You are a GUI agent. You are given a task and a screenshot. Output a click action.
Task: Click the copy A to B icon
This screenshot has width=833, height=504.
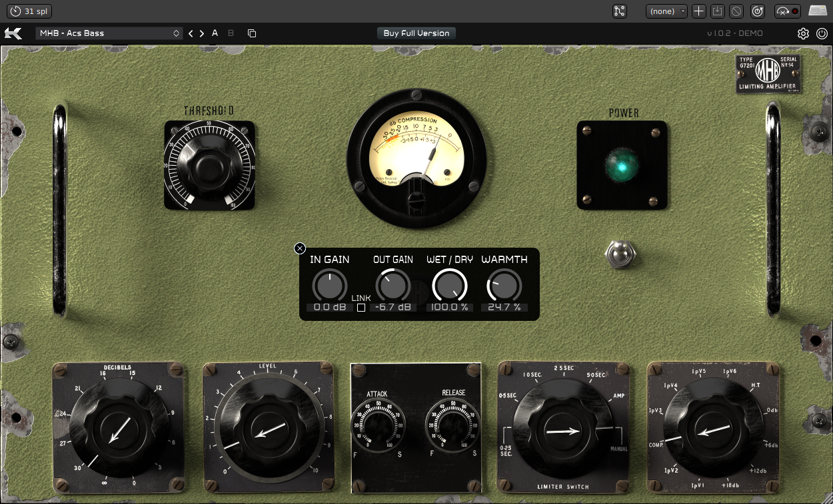click(251, 33)
